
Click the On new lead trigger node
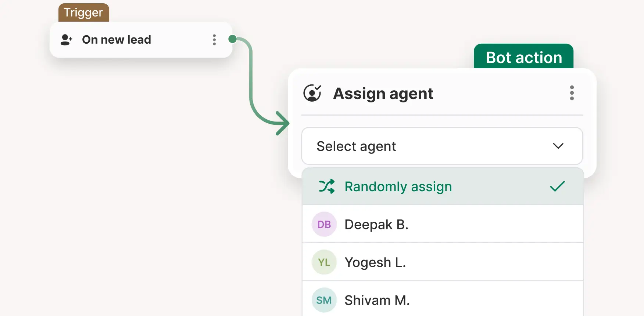click(117, 40)
